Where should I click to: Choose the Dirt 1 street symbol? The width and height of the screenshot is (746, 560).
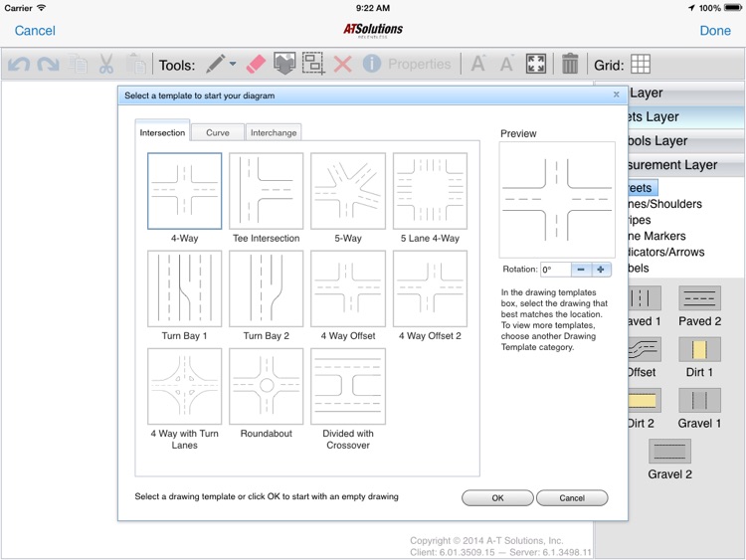pyautogui.click(x=699, y=350)
